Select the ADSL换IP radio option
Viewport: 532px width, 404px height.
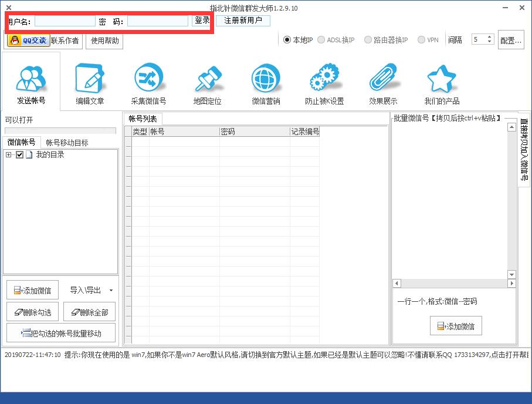click(x=321, y=40)
